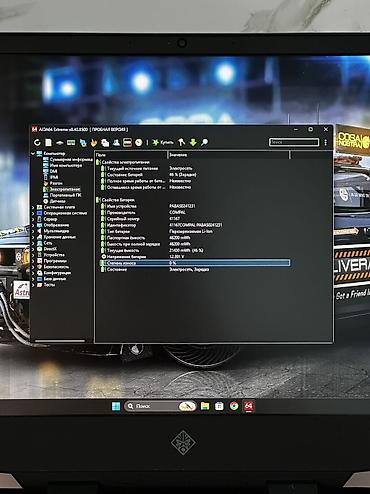
Task: Click the user figure toolbar icon
Action: coord(116,143)
